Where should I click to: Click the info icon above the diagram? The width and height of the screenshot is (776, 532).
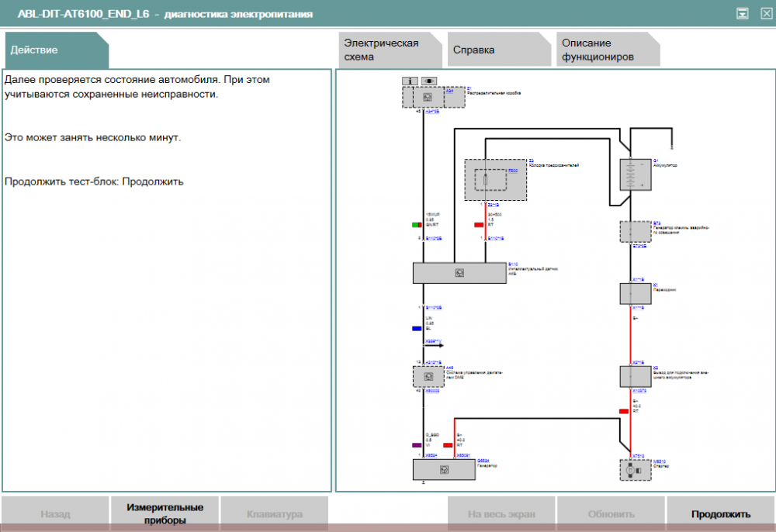pyautogui.click(x=411, y=81)
